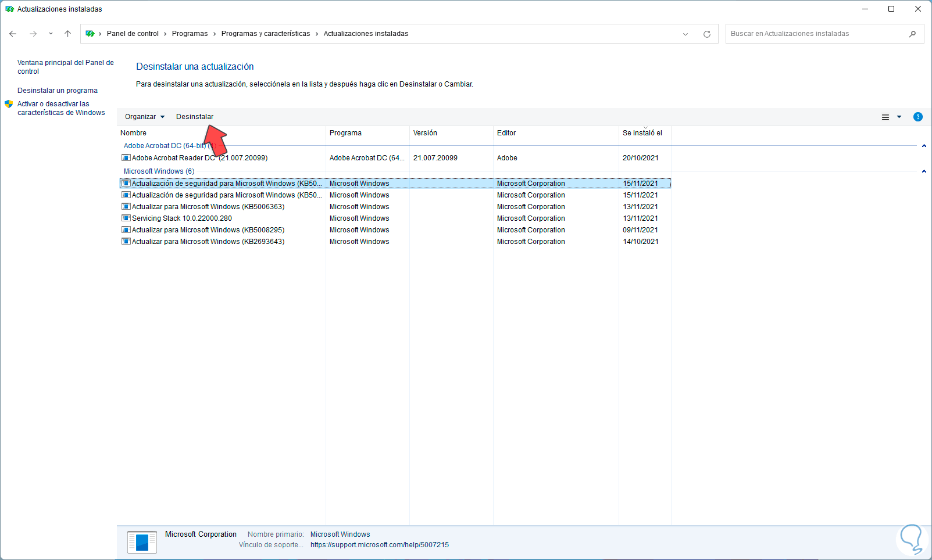Expand the chevron after Panel de control breadcrumb
The width and height of the screenshot is (932, 560).
pyautogui.click(x=166, y=34)
